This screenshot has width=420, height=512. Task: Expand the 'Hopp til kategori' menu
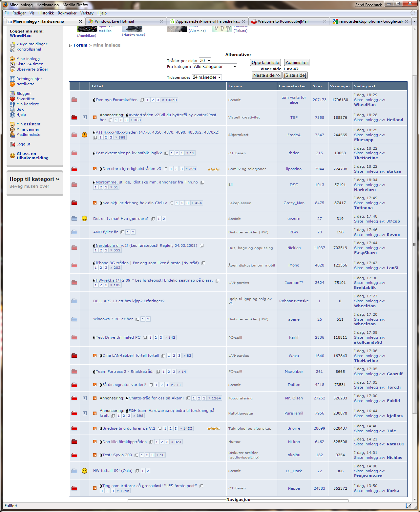pyautogui.click(x=34, y=179)
